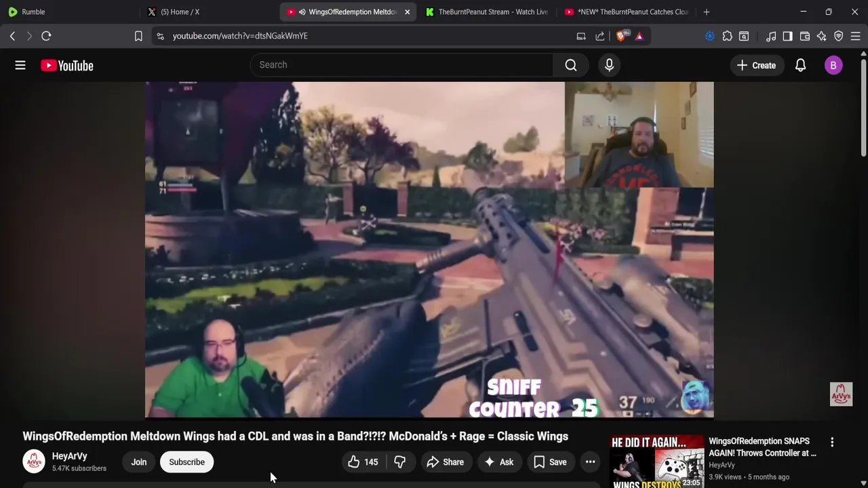This screenshot has width=868, height=488.
Task: Reload the current page
Action: pyautogui.click(x=46, y=36)
